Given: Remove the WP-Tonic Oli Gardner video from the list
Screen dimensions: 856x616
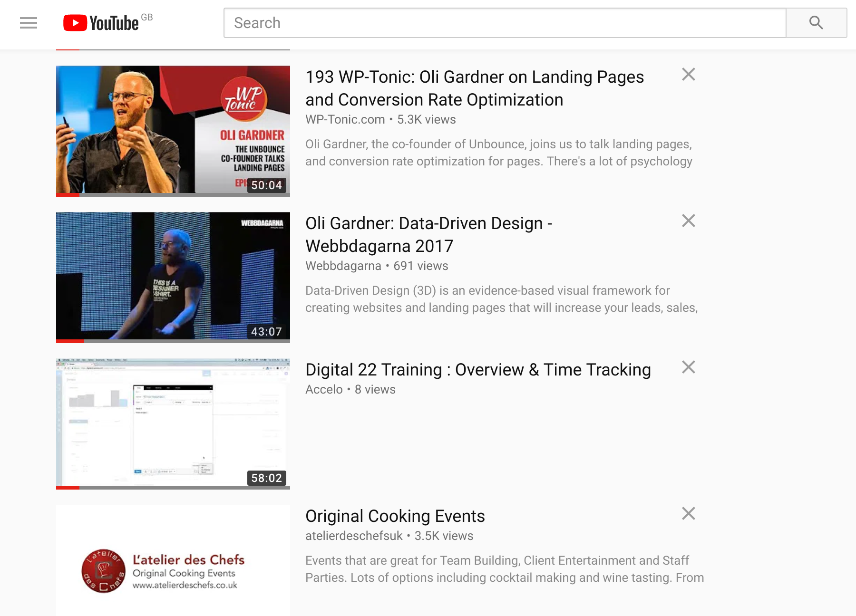Looking at the screenshot, I should click(688, 75).
